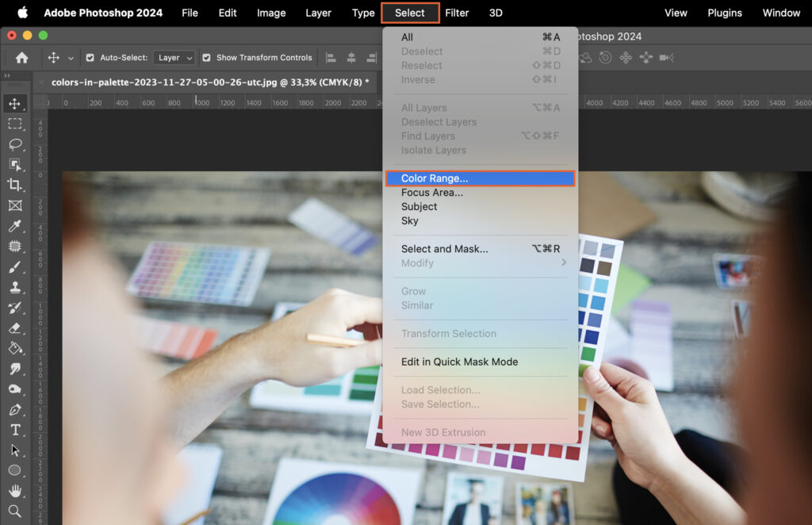The width and height of the screenshot is (812, 525).
Task: Open the Home screen in Photoshop
Action: pos(21,57)
